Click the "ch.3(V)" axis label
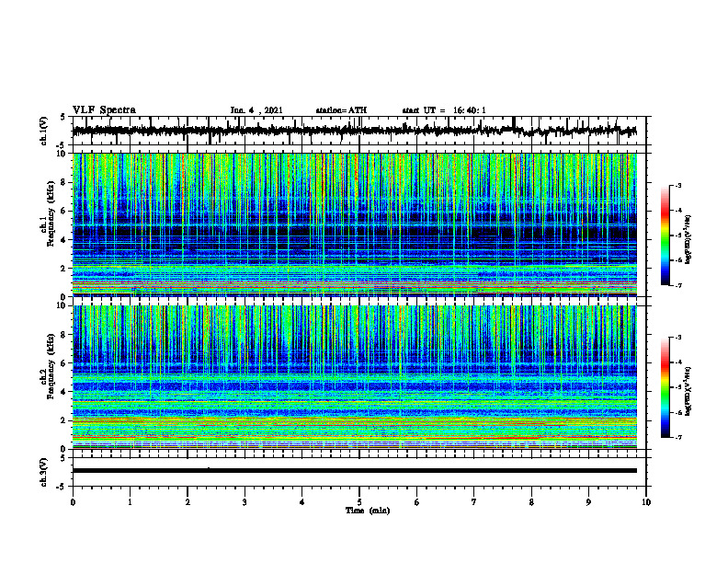The image size is (728, 563). (44, 472)
